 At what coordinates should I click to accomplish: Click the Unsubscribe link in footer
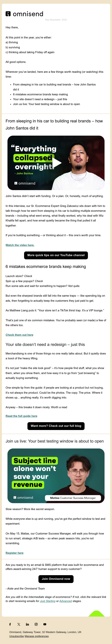click(17, 636)
